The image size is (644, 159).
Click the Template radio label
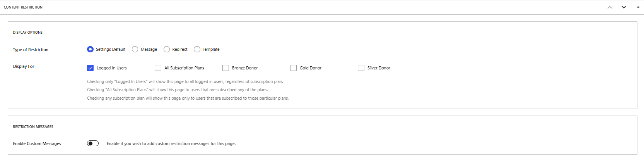tap(211, 49)
